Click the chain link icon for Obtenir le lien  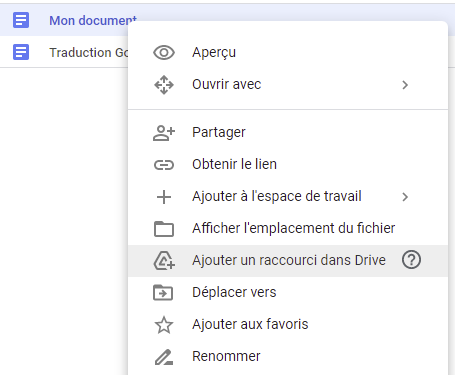point(164,165)
